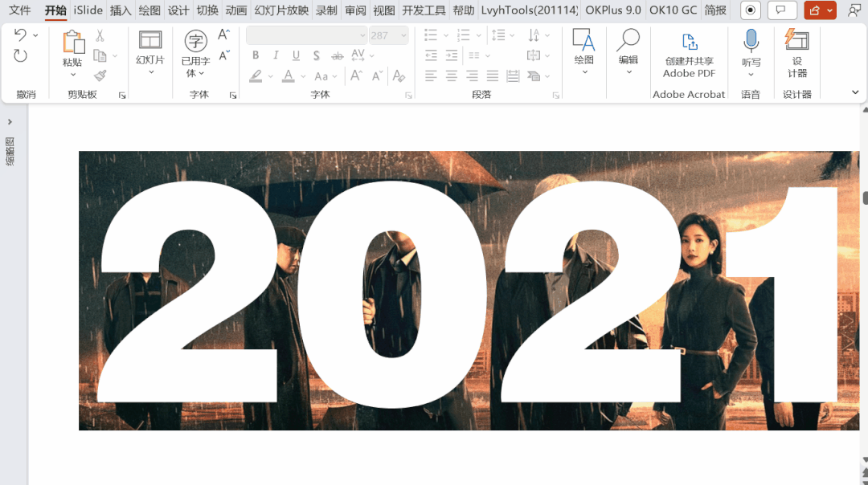Toggle Strikethrough formatting

(x=337, y=56)
